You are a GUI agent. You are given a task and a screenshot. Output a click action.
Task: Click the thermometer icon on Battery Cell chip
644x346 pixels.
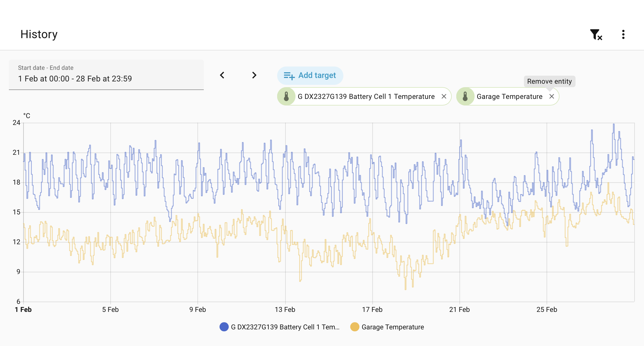pyautogui.click(x=286, y=96)
